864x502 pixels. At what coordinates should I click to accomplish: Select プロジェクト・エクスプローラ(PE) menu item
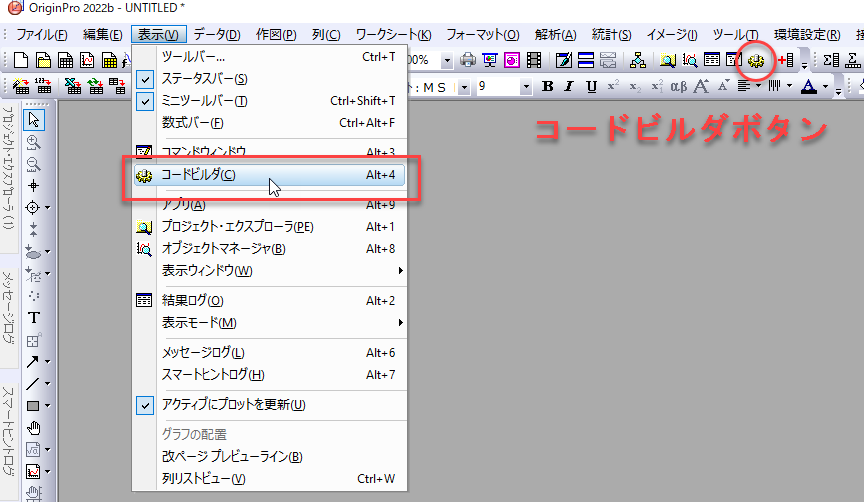(270, 226)
